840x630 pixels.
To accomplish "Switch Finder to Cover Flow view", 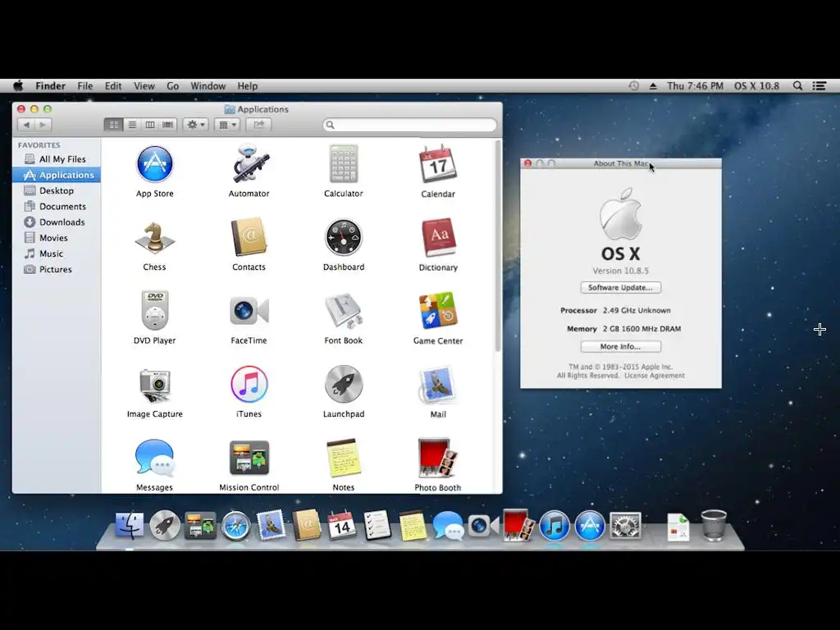I will (167, 125).
